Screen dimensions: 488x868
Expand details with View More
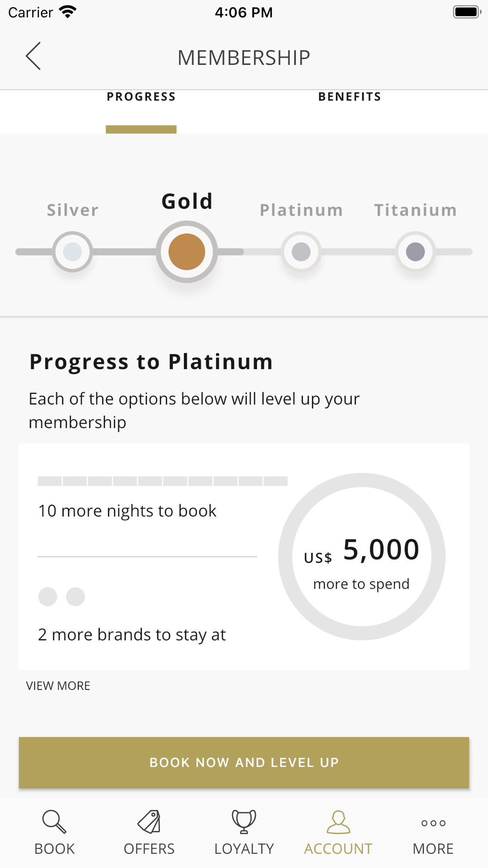[x=58, y=686]
